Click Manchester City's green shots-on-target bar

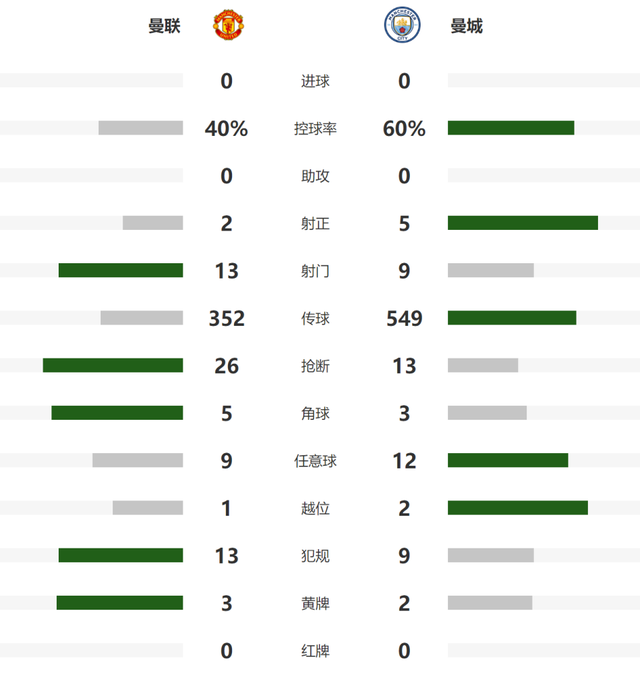tap(523, 223)
